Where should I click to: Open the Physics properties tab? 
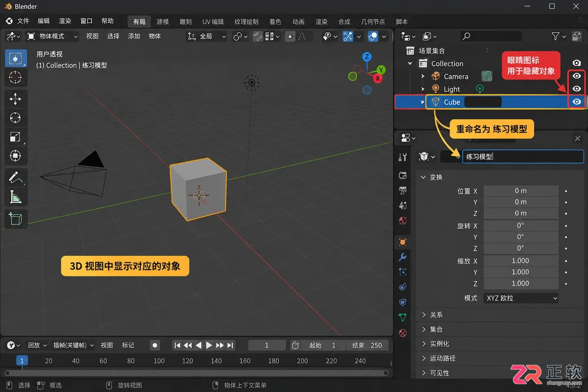click(403, 287)
